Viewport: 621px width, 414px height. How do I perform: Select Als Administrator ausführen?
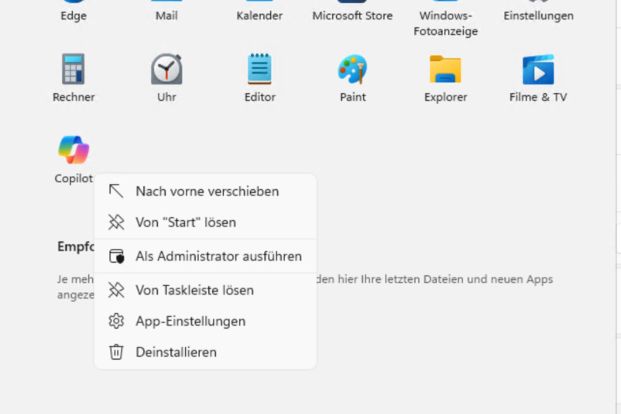tap(205, 256)
